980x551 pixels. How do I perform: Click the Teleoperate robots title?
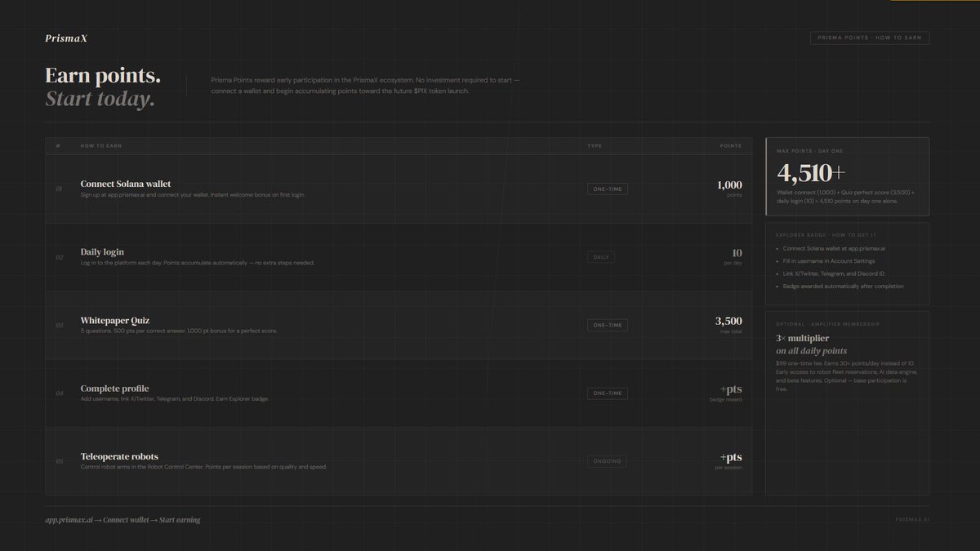tap(119, 456)
